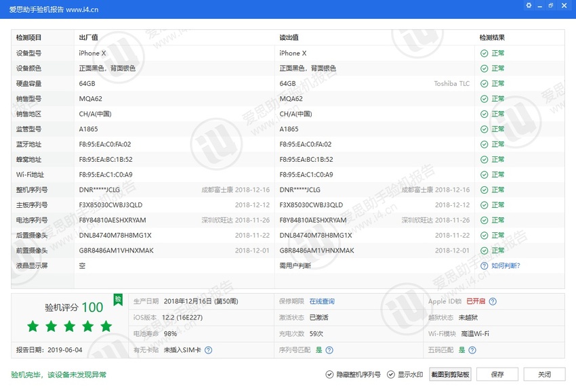Click the 保存 button

pos(497,374)
